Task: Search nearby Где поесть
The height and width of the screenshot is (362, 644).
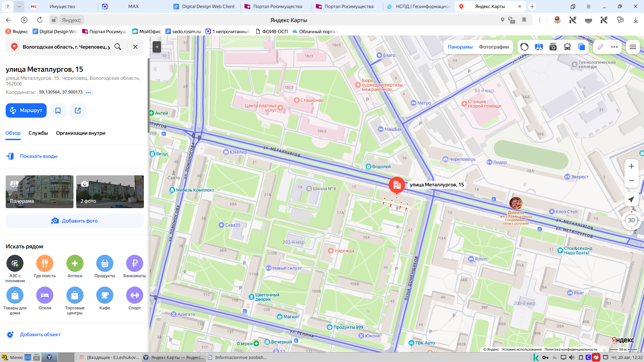Action: pyautogui.click(x=45, y=267)
